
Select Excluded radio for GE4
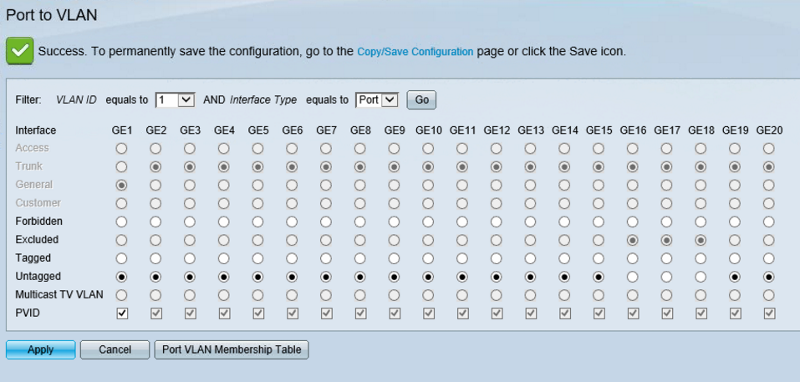(224, 240)
